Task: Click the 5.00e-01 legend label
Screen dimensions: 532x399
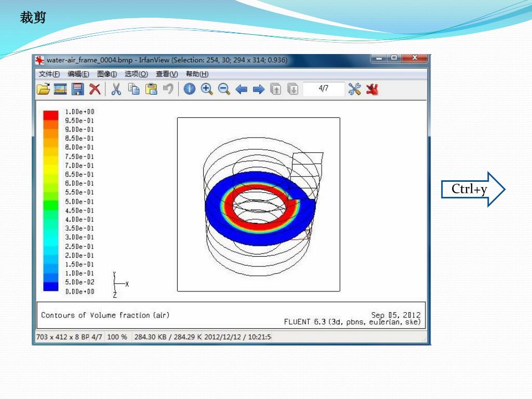Action: coord(79,202)
